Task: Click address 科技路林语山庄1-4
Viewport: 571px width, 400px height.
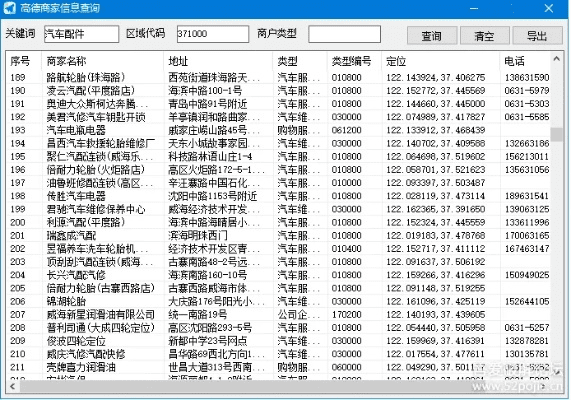Action: tap(210, 156)
